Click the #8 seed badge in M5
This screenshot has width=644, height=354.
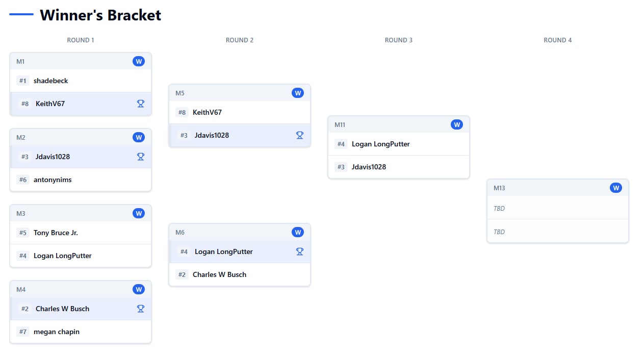(182, 112)
